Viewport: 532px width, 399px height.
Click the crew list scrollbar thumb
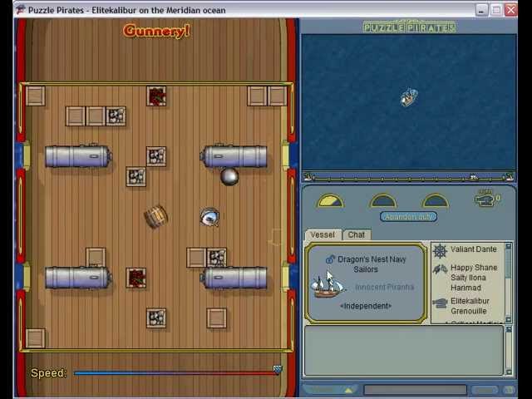click(508, 264)
